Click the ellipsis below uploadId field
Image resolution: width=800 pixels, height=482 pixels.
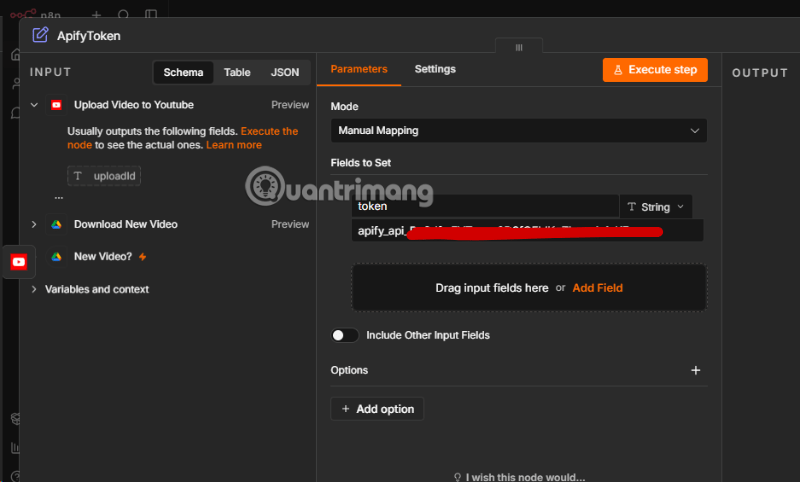coord(59,197)
